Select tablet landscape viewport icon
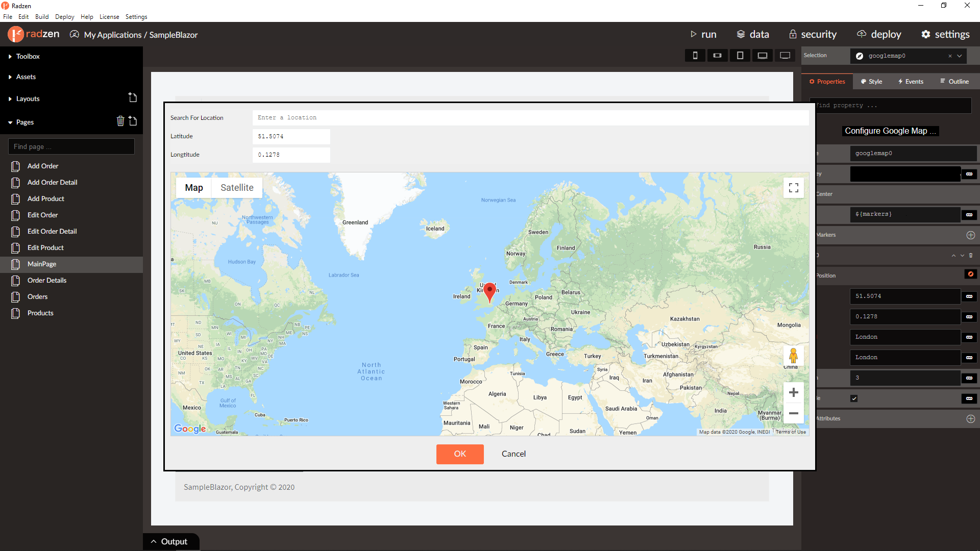The image size is (980, 551). coord(763,55)
